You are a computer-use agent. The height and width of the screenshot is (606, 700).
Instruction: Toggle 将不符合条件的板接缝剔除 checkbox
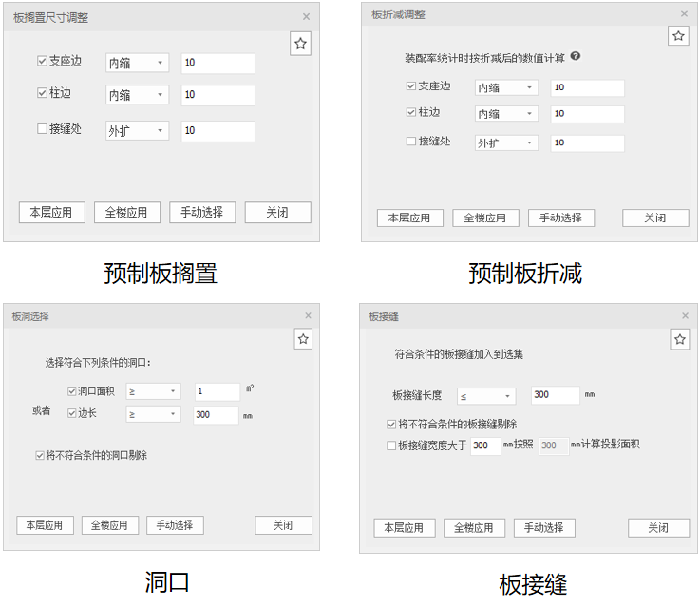click(x=391, y=424)
